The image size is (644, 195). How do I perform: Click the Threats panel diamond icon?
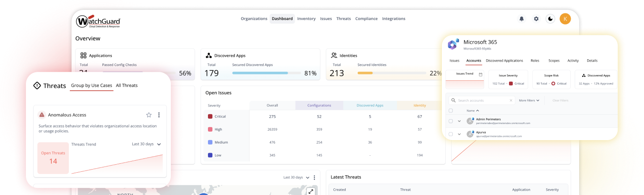[37, 86]
